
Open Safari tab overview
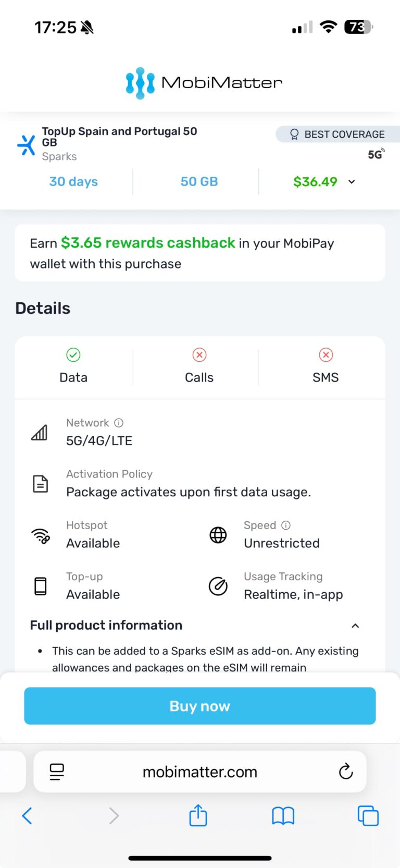pos(368,816)
